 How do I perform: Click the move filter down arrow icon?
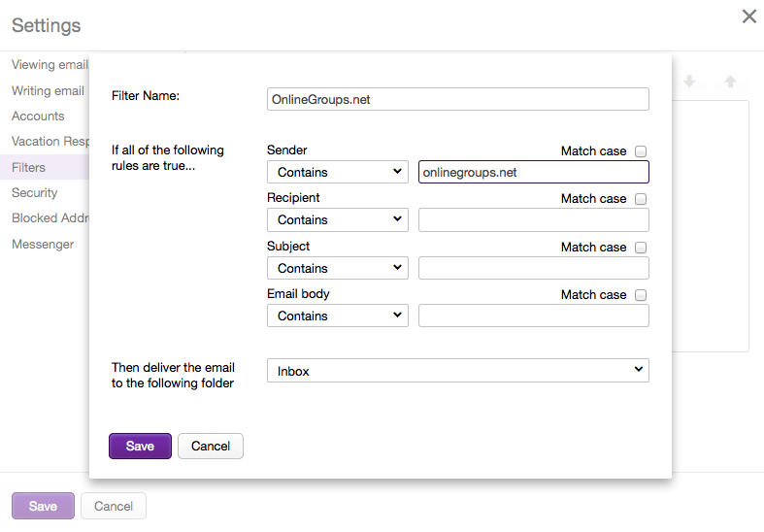pyautogui.click(x=690, y=83)
